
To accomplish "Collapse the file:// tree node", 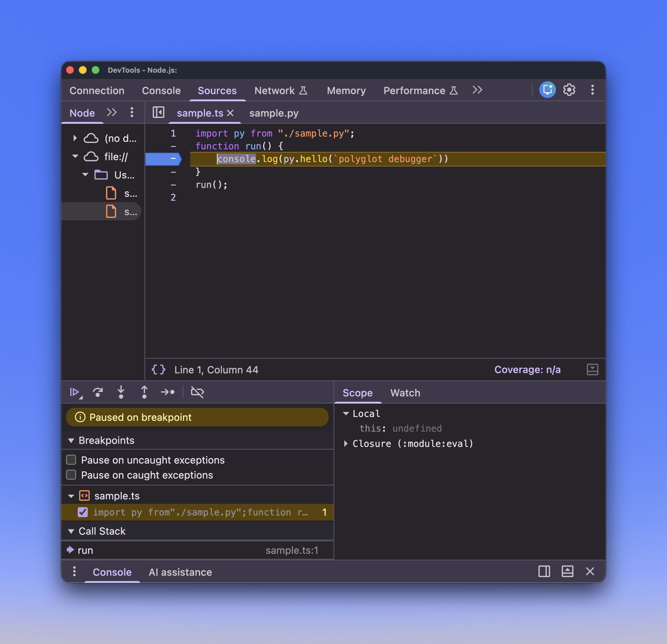I will click(x=75, y=157).
